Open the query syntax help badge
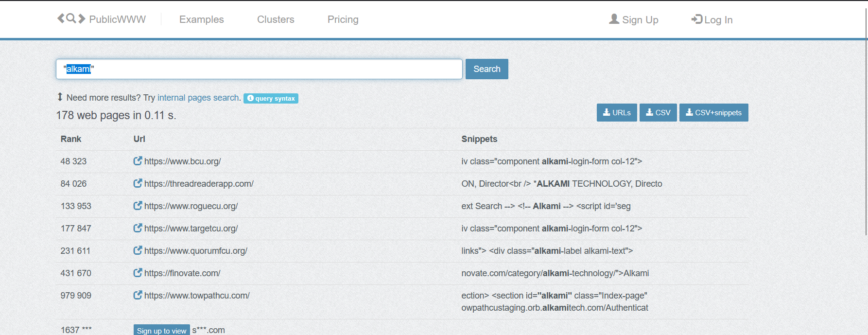The width and height of the screenshot is (868, 335). (x=271, y=98)
